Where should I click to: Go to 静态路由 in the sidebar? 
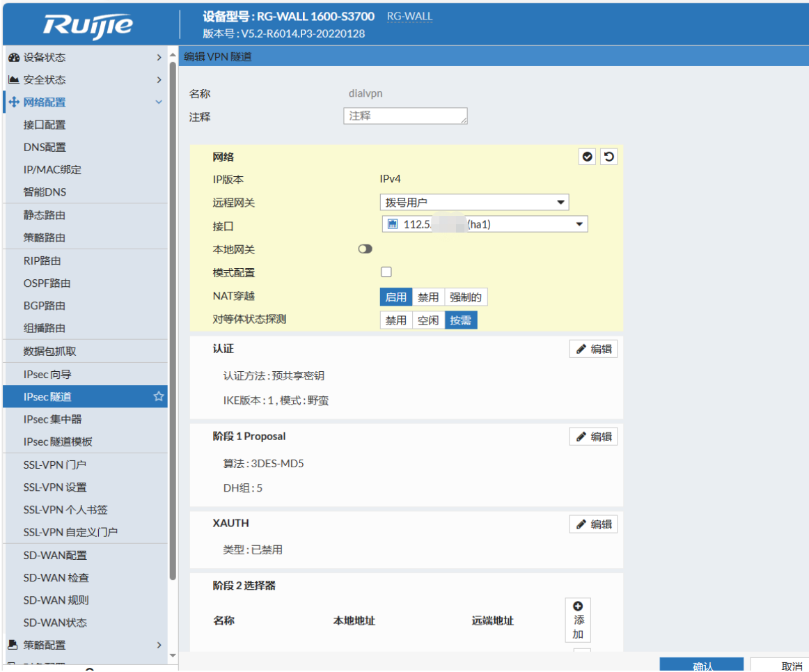point(45,215)
